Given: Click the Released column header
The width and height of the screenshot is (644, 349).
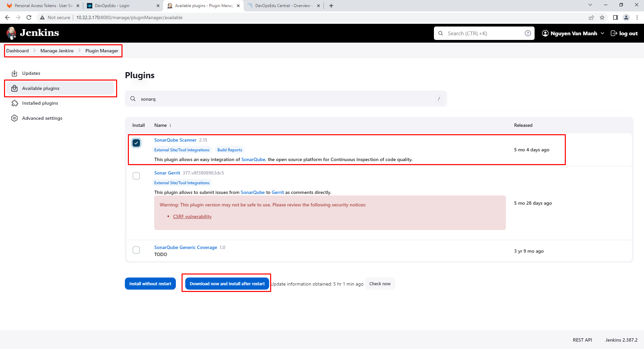Looking at the screenshot, I should tap(523, 125).
